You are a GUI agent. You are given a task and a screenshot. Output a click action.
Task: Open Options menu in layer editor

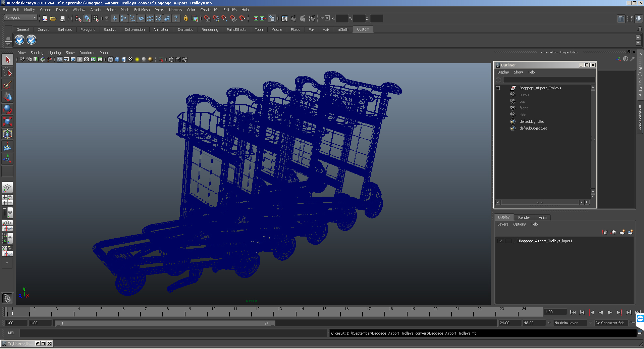pyautogui.click(x=519, y=224)
